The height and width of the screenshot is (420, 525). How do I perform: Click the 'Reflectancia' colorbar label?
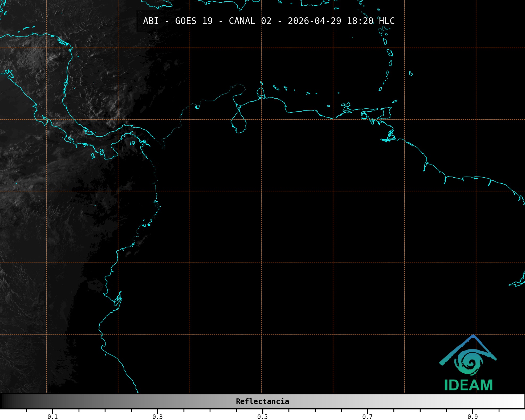[262, 401]
